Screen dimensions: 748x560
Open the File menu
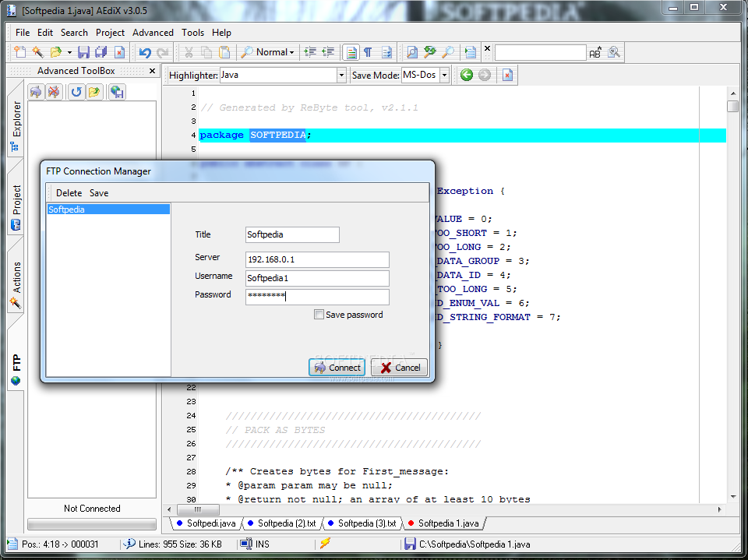pyautogui.click(x=23, y=33)
